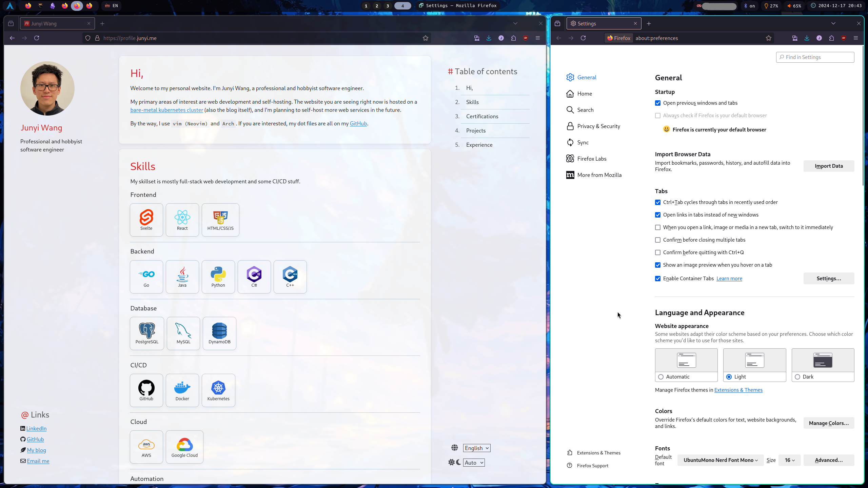Toggle image preview on tab hover checkbox
Screen dimensions: 868x488
[658, 265]
